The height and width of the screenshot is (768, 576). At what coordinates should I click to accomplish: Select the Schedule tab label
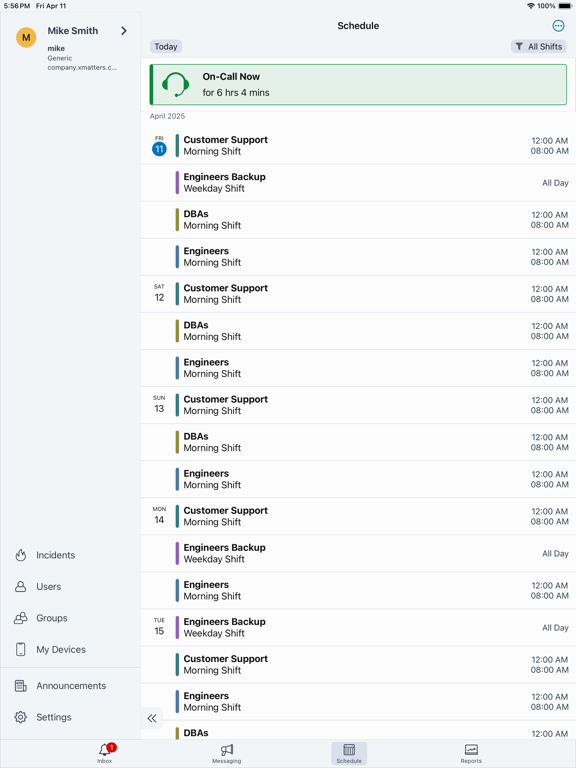pyautogui.click(x=349, y=761)
